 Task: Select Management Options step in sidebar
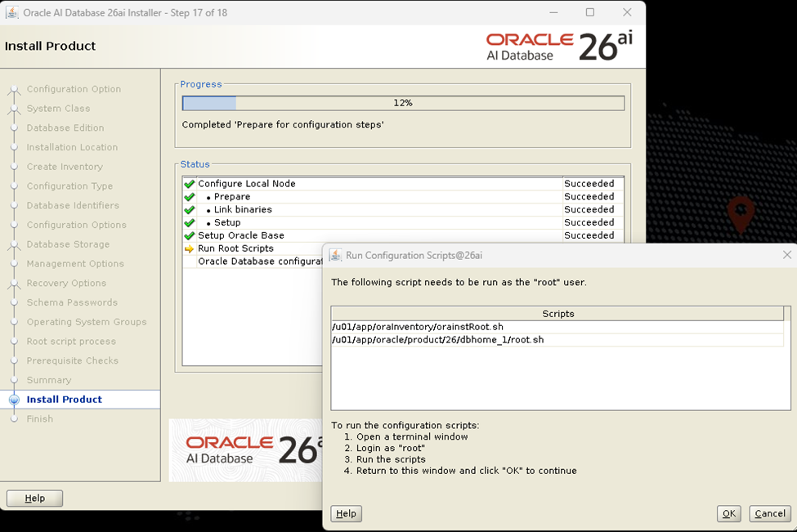click(75, 264)
